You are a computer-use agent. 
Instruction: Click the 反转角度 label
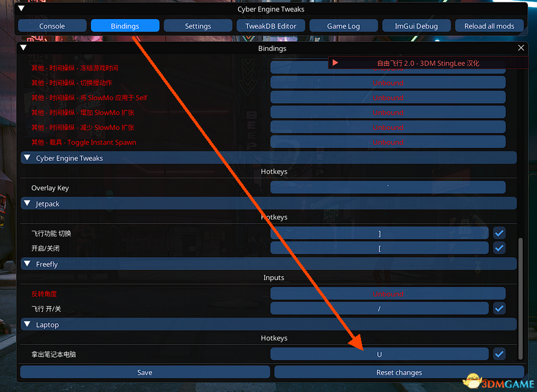pos(44,294)
